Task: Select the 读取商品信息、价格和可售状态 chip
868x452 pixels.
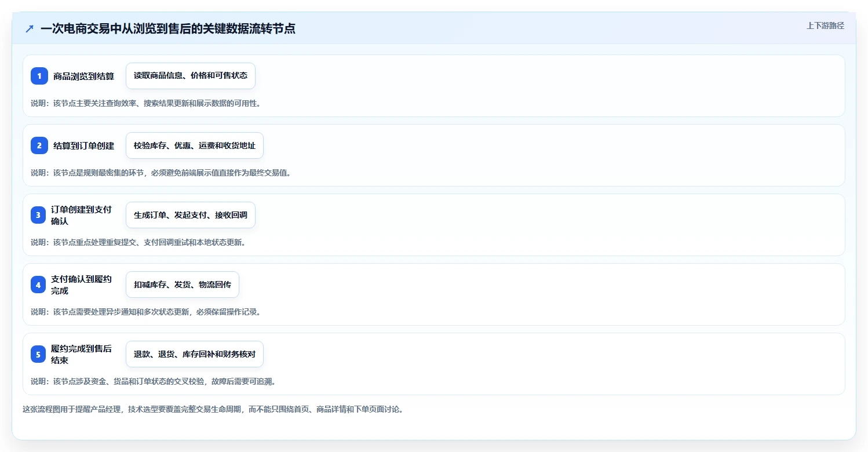Action: [191, 76]
